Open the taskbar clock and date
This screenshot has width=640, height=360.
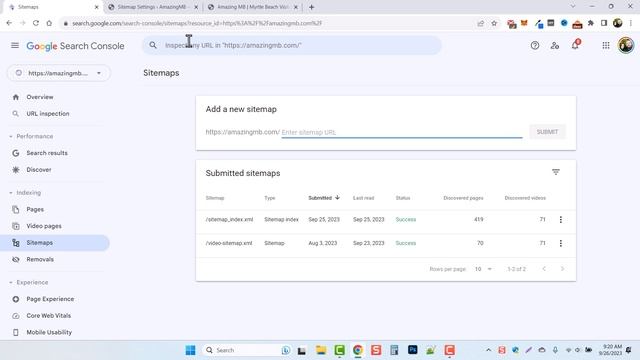click(x=611, y=350)
